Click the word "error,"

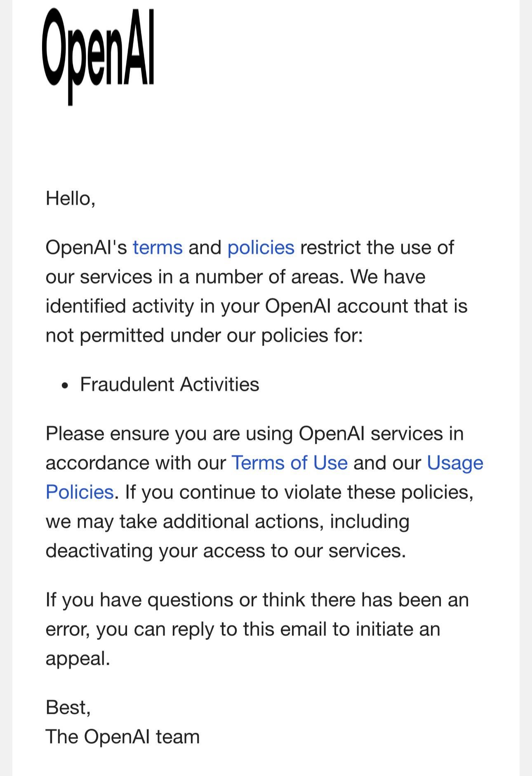[x=68, y=629]
